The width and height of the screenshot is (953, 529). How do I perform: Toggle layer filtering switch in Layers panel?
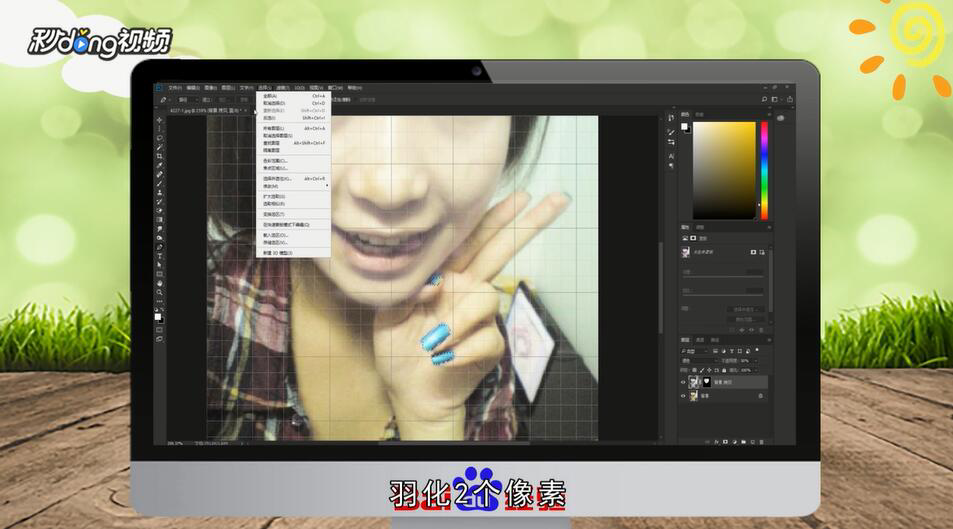pyautogui.click(x=757, y=350)
